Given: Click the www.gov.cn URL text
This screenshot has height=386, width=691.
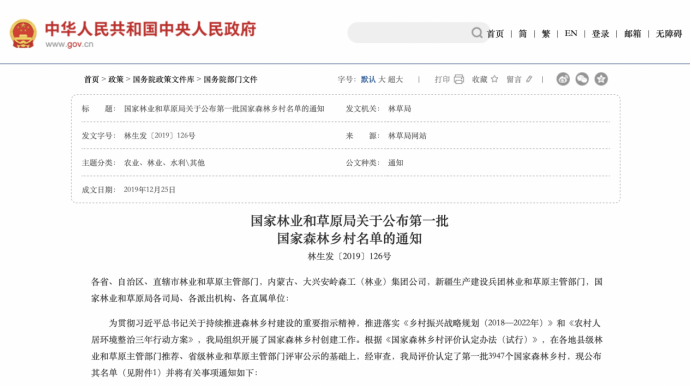Looking at the screenshot, I should pyautogui.click(x=69, y=44).
